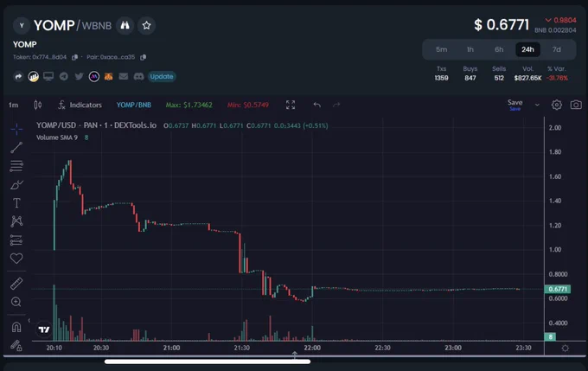588x371 pixels.
Task: Click the Update button
Action: tap(162, 76)
